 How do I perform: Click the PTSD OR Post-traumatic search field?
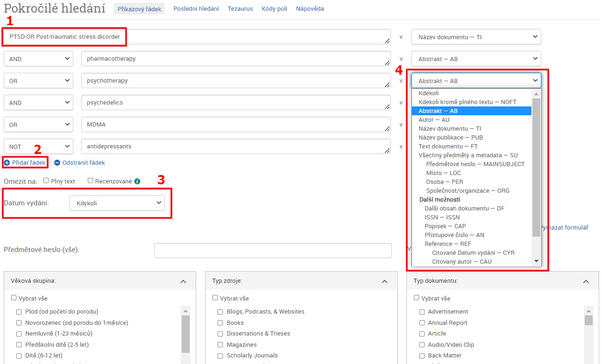197,37
